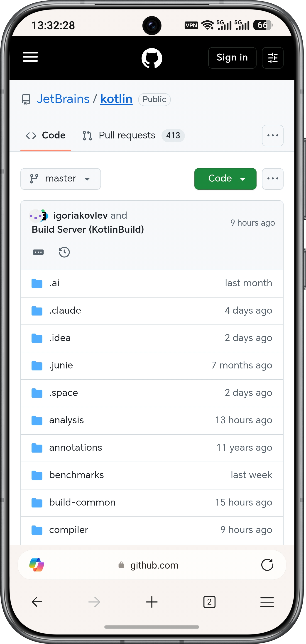
Task: Switch to the Pull requests tab
Action: tap(133, 136)
